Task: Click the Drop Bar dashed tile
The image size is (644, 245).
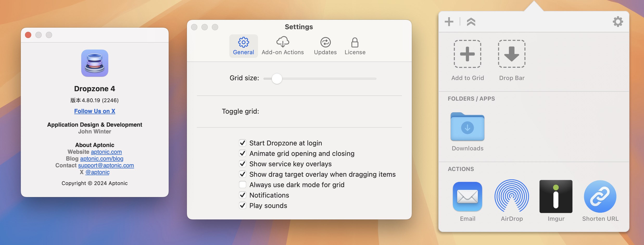Action: [512, 54]
